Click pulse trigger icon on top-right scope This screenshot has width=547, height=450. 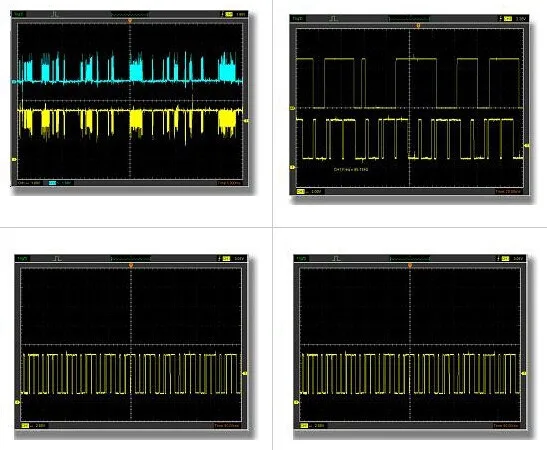tap(334, 18)
